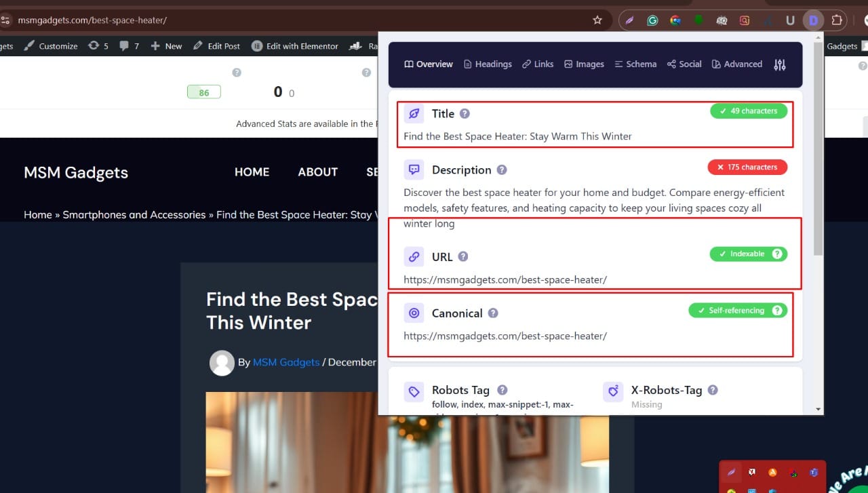Click the Robots Tag label icon
The image size is (868, 493).
pyautogui.click(x=414, y=391)
